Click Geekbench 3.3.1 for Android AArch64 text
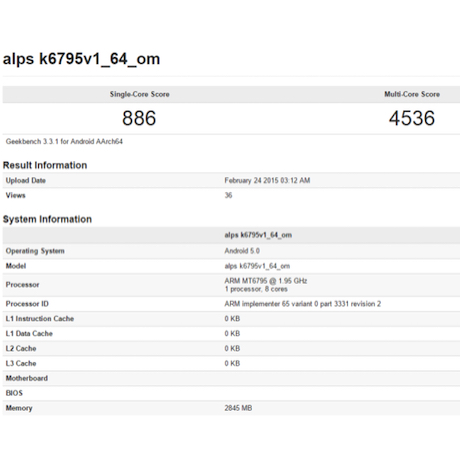This screenshot has width=460, height=450. pos(64,142)
